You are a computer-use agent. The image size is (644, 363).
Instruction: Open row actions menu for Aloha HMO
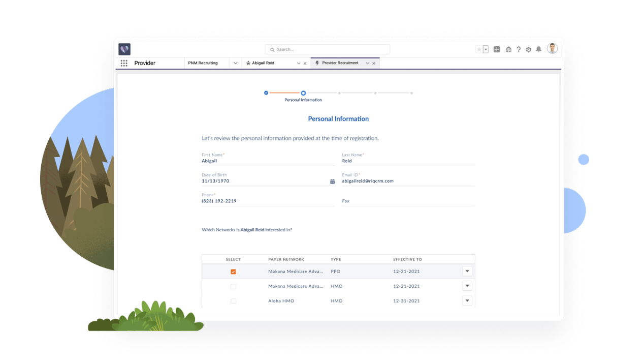[x=467, y=300]
